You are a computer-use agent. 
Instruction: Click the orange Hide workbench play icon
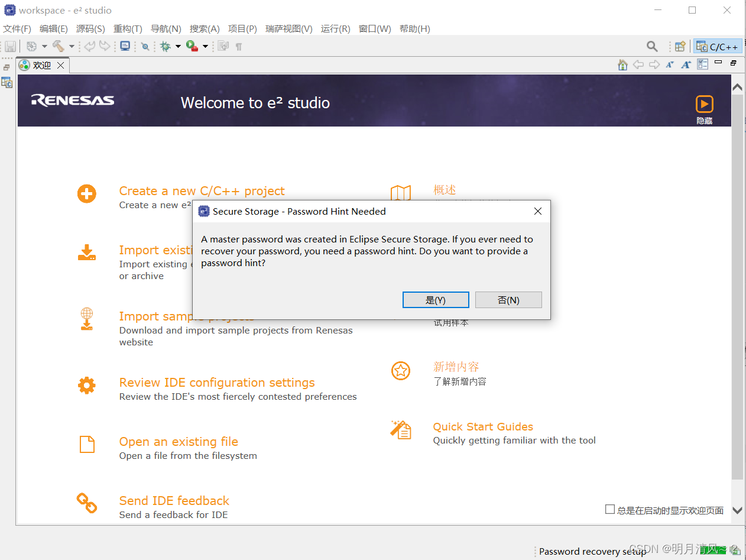click(x=704, y=104)
